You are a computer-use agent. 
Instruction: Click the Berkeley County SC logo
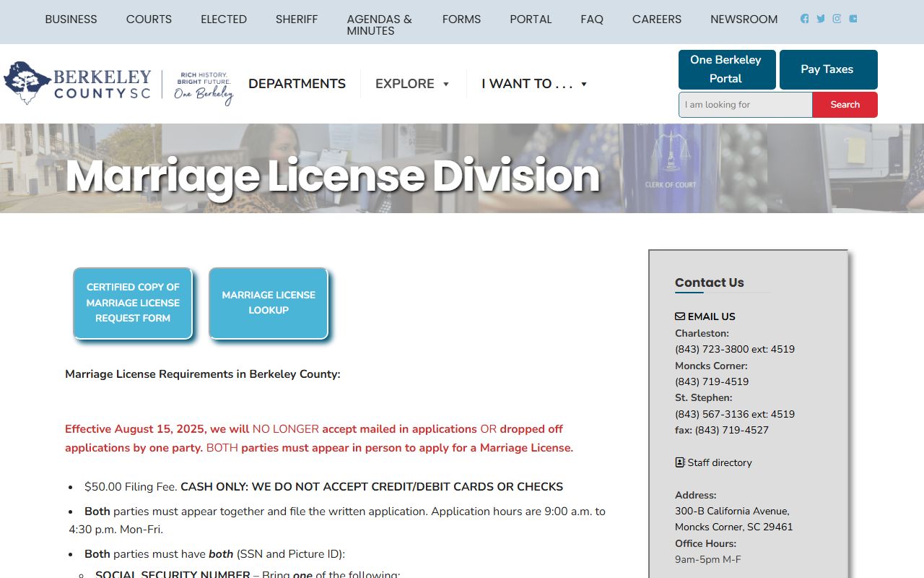[x=77, y=83]
